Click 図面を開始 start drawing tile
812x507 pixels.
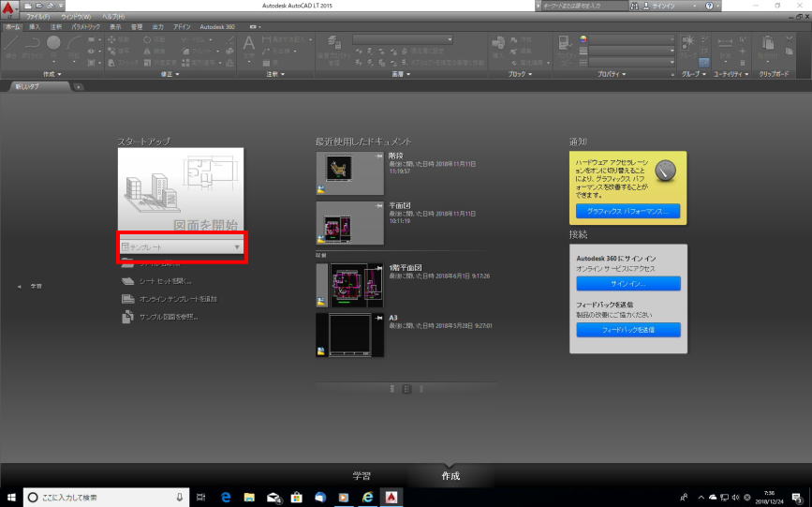[x=181, y=189]
